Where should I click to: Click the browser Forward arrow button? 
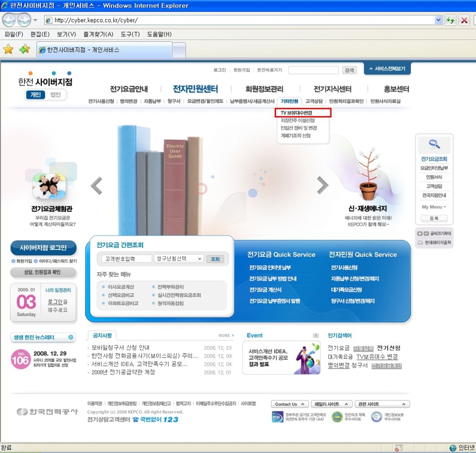[24, 20]
